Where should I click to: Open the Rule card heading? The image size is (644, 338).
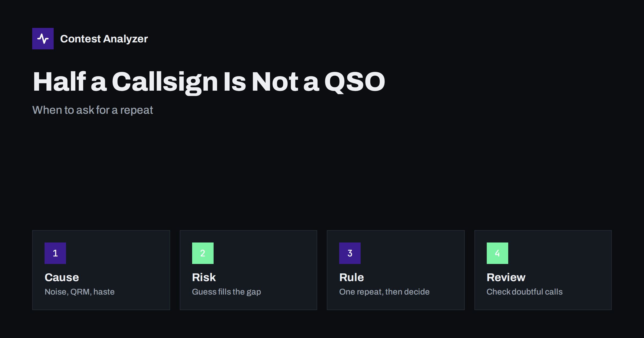(352, 277)
